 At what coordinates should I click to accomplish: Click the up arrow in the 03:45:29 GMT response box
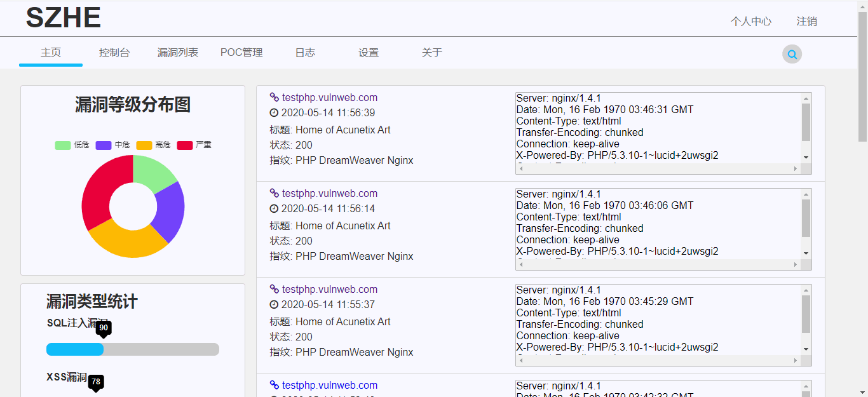click(x=806, y=290)
